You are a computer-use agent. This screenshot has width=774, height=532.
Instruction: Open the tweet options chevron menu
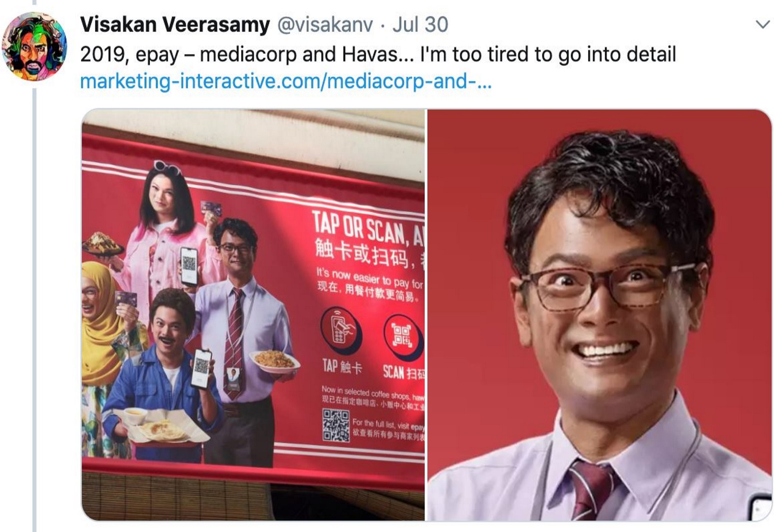762,25
